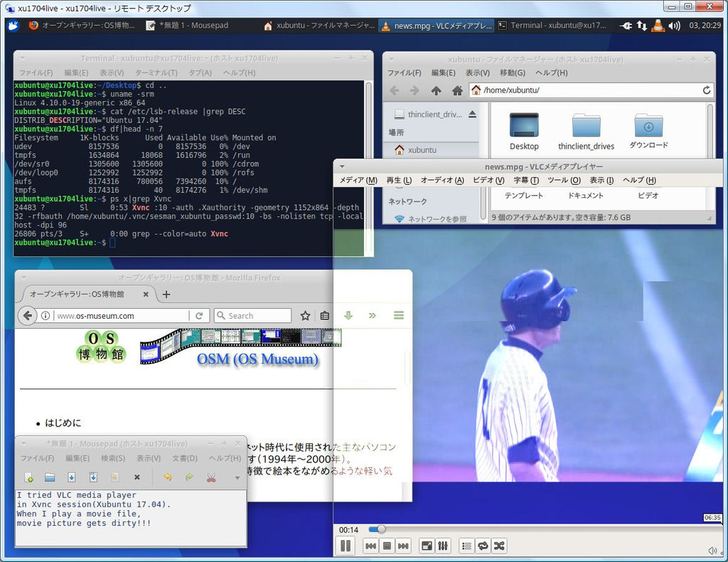Go to home folder in file manager
The width and height of the screenshot is (728, 562).
click(457, 90)
